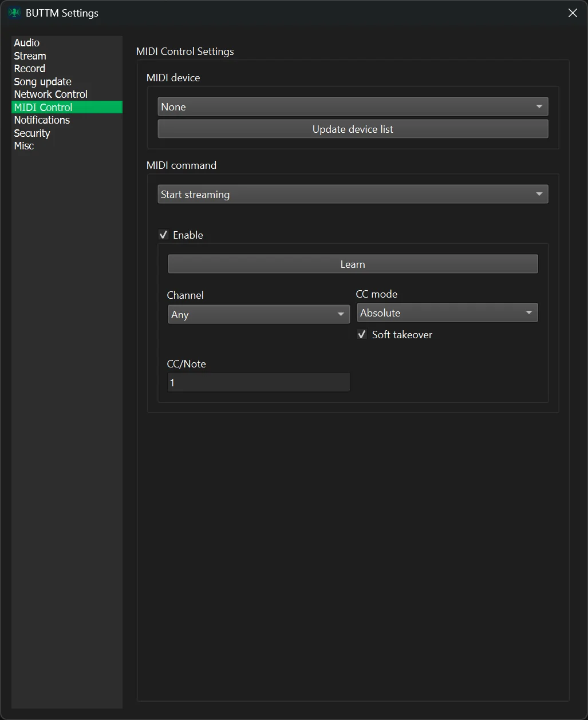Open the Audio settings page
Screen dimensions: 588x720
click(27, 43)
